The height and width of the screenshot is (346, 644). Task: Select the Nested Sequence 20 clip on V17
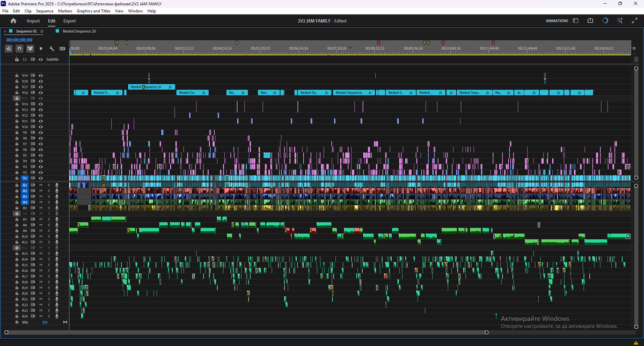151,87
